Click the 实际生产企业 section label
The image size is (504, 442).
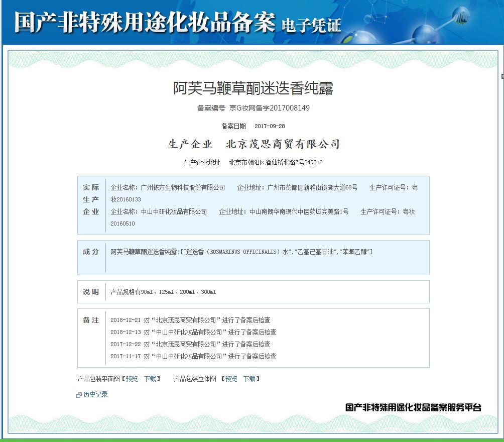click(91, 199)
